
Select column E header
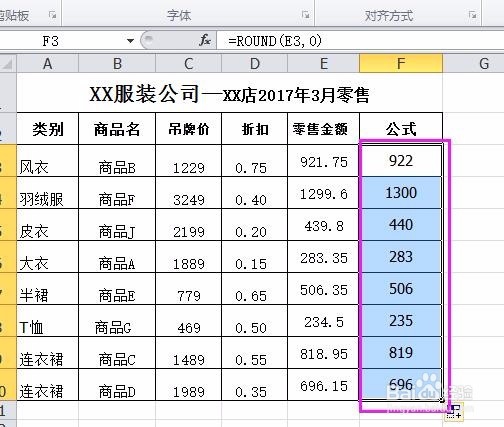pyautogui.click(x=324, y=63)
